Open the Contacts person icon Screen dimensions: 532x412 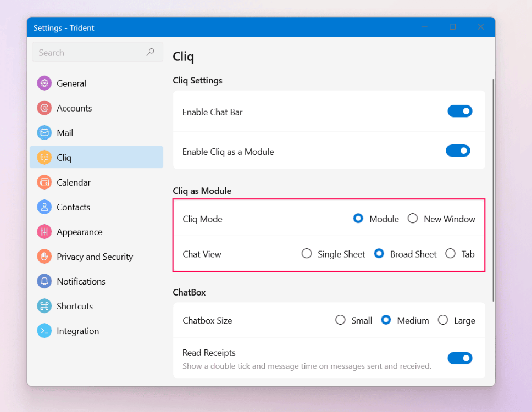click(x=44, y=207)
